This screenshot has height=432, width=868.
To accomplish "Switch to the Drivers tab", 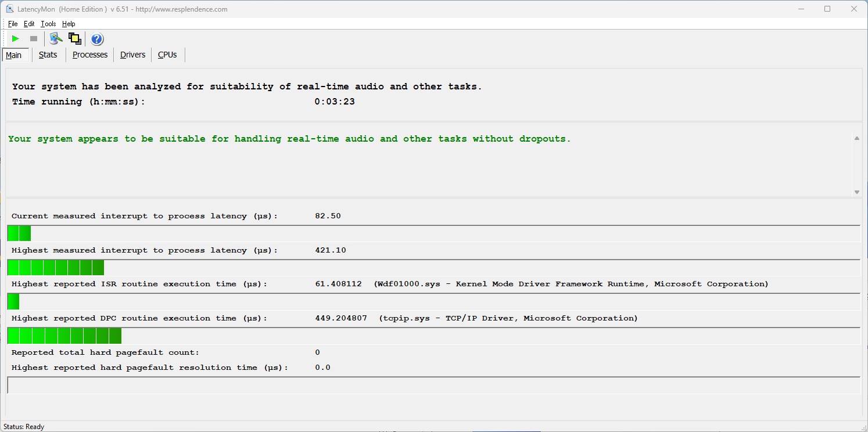I will tap(132, 55).
